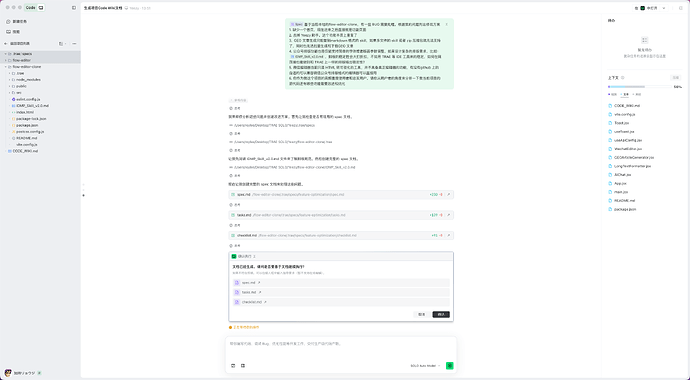Screen dimensions: 690x380
Task: Click the dark confirm button in dialog
Action: 441,314
